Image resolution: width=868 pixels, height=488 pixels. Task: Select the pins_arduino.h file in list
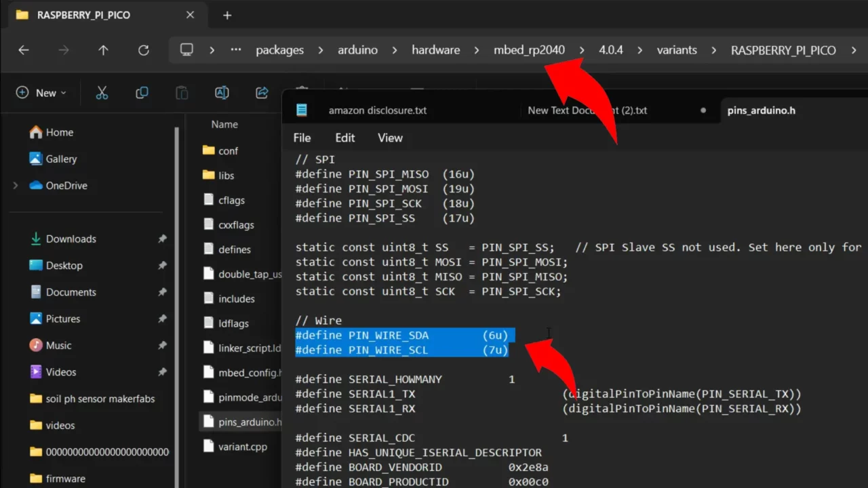pyautogui.click(x=241, y=422)
